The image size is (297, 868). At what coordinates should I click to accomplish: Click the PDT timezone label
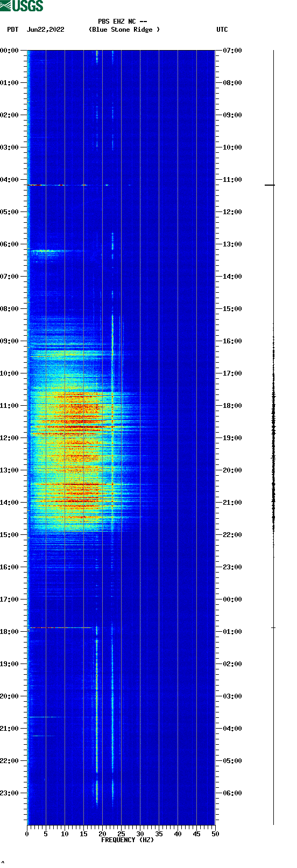[12, 30]
